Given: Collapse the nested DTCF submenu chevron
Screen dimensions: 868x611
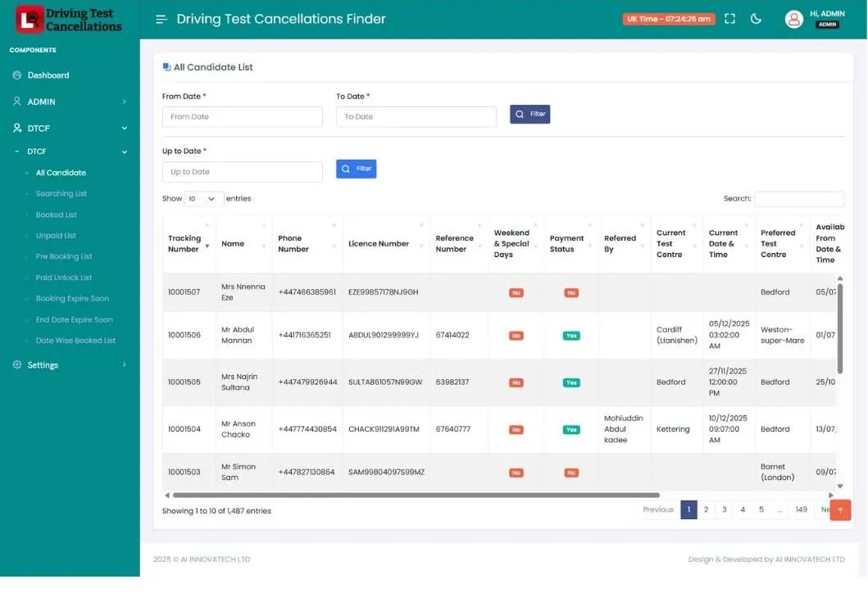Looking at the screenshot, I should click(124, 152).
